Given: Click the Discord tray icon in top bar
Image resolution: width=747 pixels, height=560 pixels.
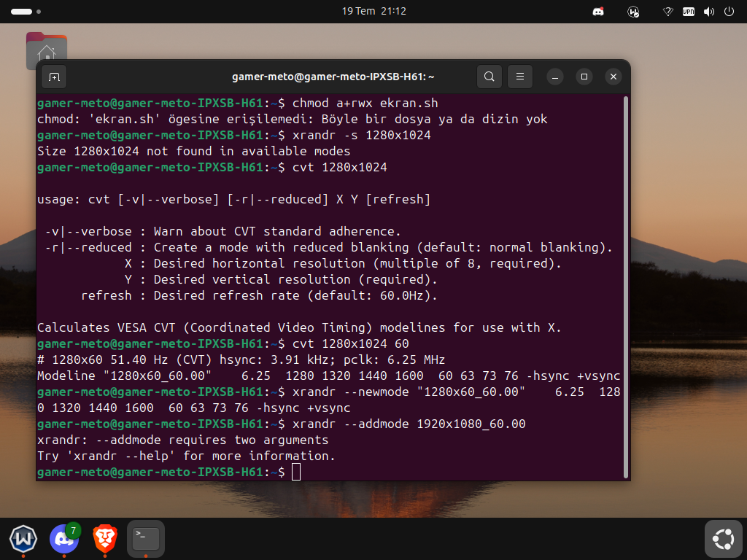Looking at the screenshot, I should [x=598, y=12].
